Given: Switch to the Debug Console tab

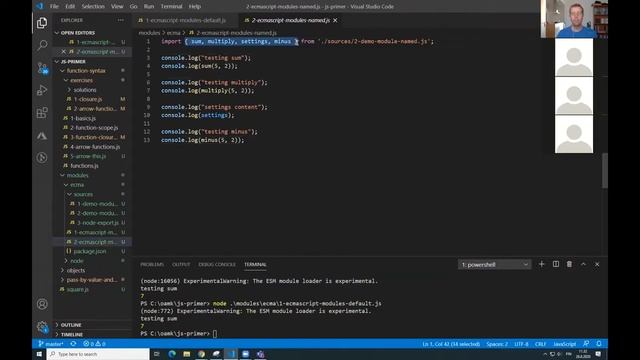Looking at the screenshot, I should point(217,264).
